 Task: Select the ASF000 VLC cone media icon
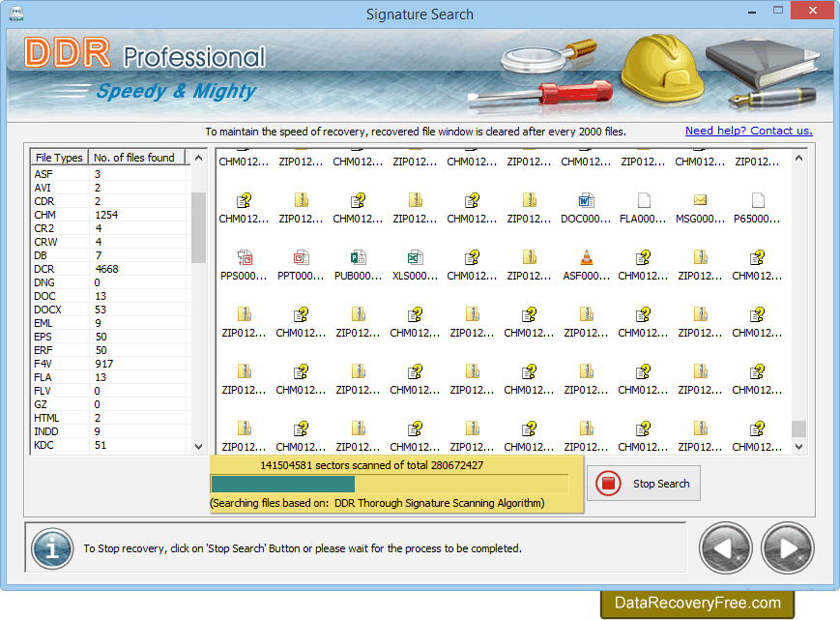click(x=586, y=257)
